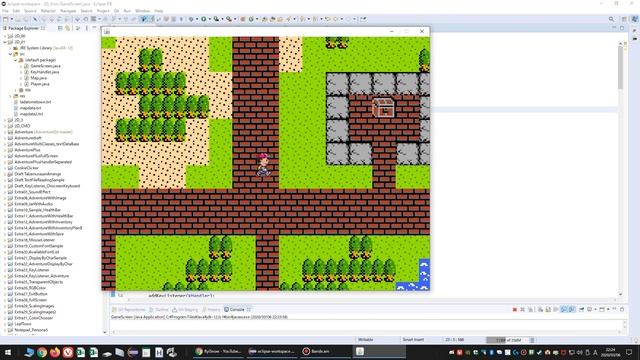Switch to the Console tab
Screen dimensions: 640x360
(x=237, y=309)
